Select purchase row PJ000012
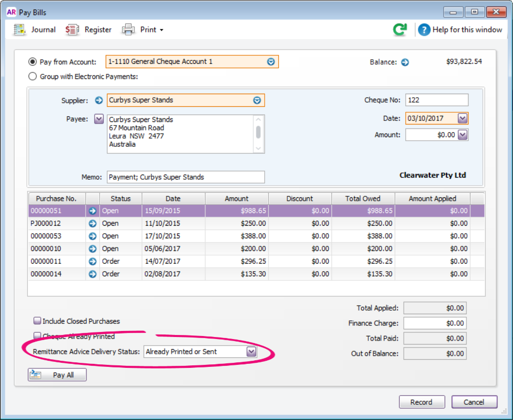The width and height of the screenshot is (513, 420). 256,224
